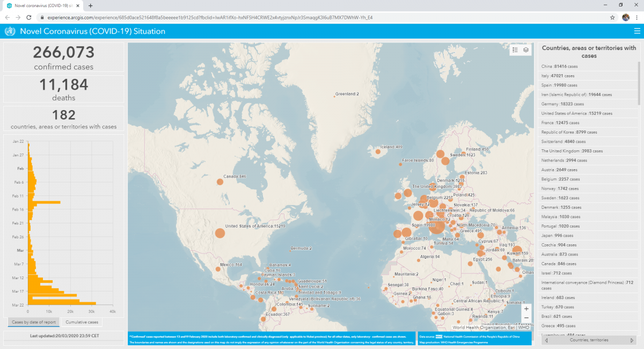Click the browser back arrow icon
Image resolution: width=644 pixels, height=349 pixels.
tap(6, 17)
